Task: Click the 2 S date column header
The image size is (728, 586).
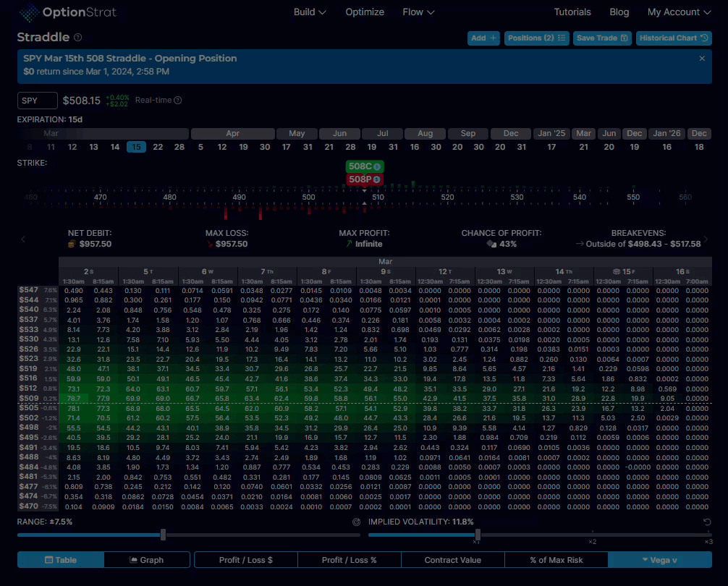Action: coord(89,271)
